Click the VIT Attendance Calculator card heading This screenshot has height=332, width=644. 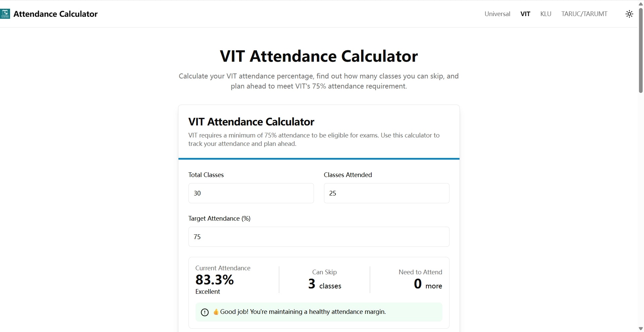coord(251,122)
